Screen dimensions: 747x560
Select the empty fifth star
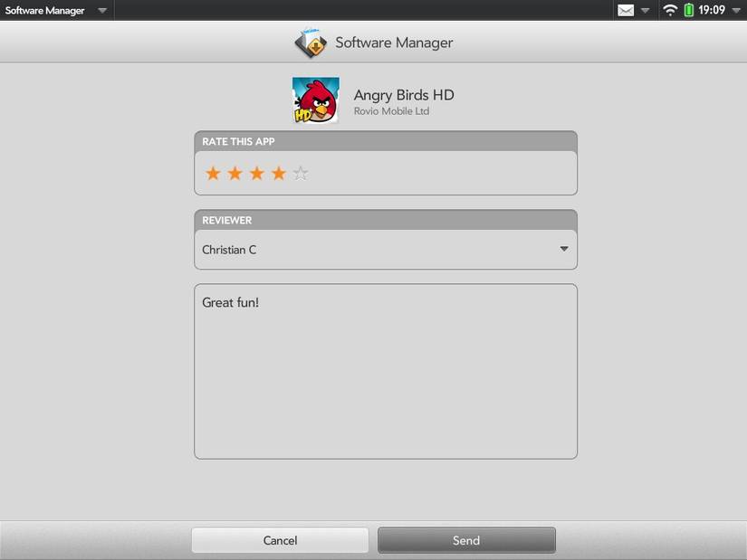[x=301, y=174]
